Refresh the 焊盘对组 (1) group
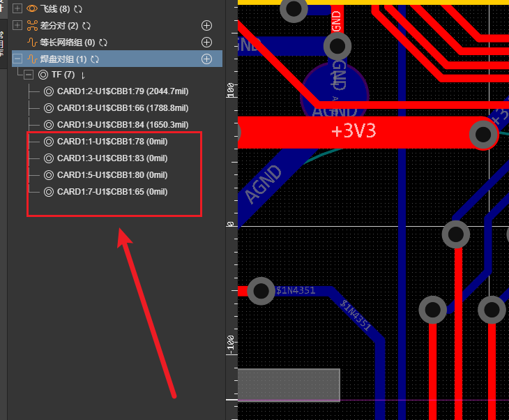This screenshot has height=420, width=509. coord(95,59)
